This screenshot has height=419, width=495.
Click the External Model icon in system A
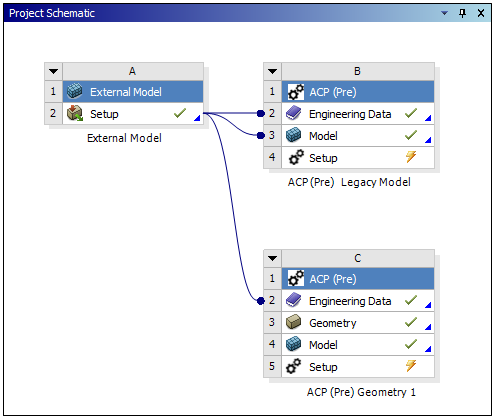tap(74, 91)
